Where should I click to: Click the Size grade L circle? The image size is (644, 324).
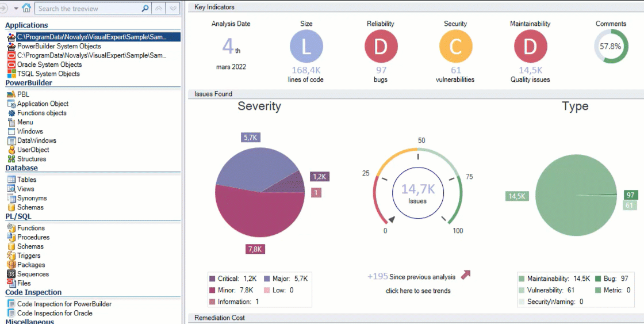pos(306,47)
